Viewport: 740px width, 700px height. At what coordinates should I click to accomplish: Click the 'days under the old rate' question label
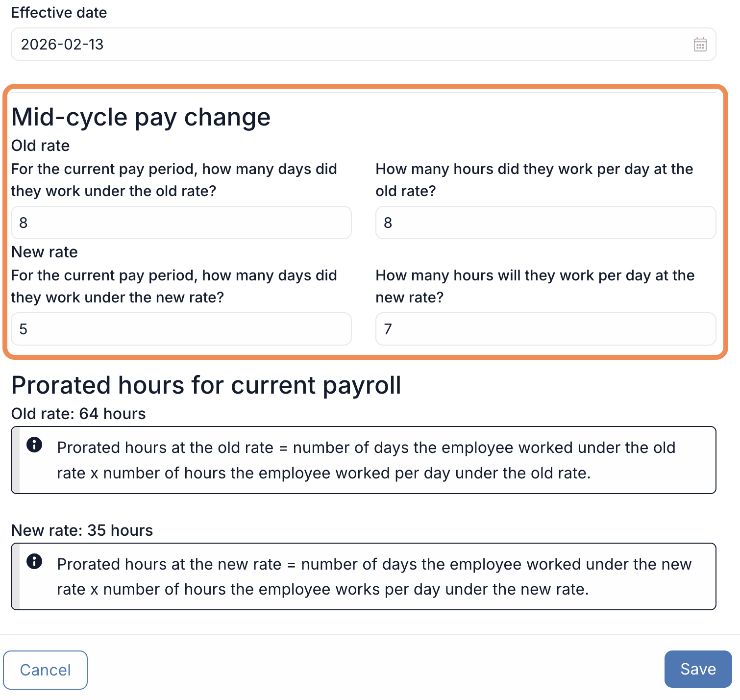tap(174, 180)
